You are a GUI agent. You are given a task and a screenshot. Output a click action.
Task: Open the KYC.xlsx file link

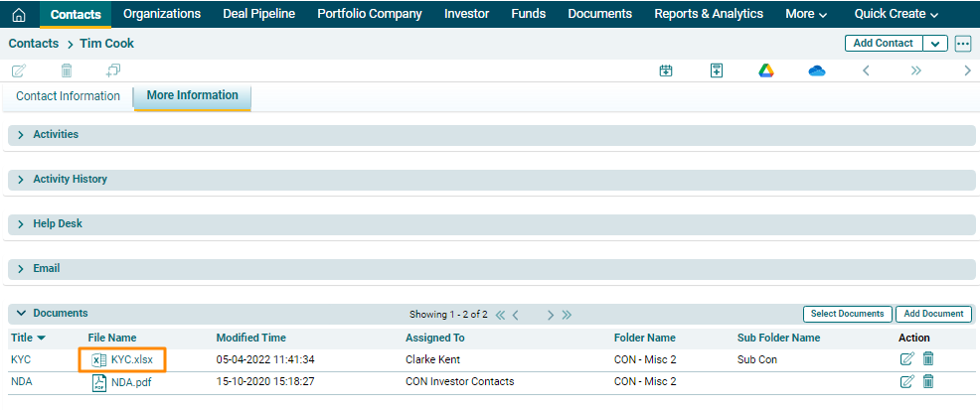point(131,359)
